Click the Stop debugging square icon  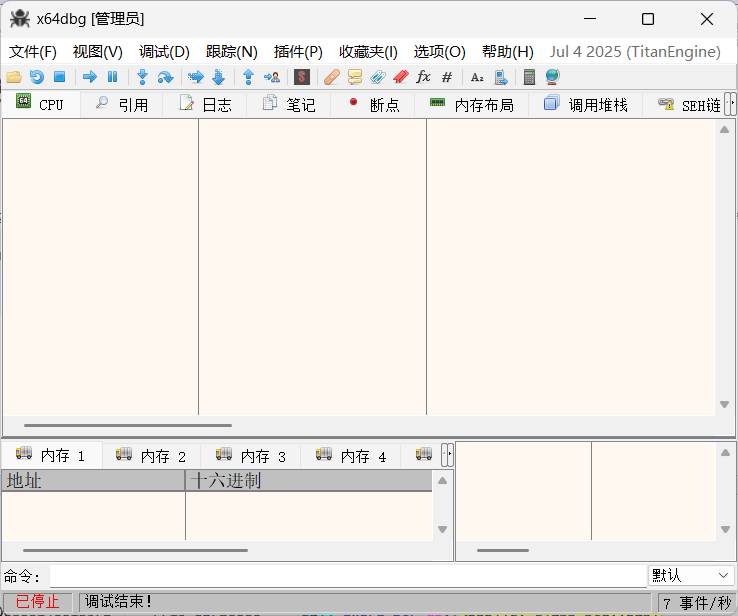click(x=59, y=77)
